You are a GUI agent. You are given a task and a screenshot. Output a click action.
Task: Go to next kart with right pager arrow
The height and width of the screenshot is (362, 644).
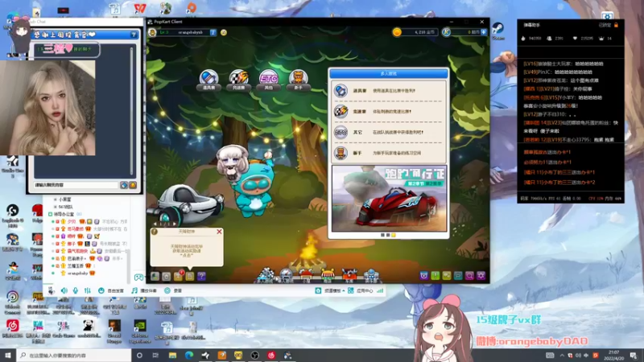[175, 224]
